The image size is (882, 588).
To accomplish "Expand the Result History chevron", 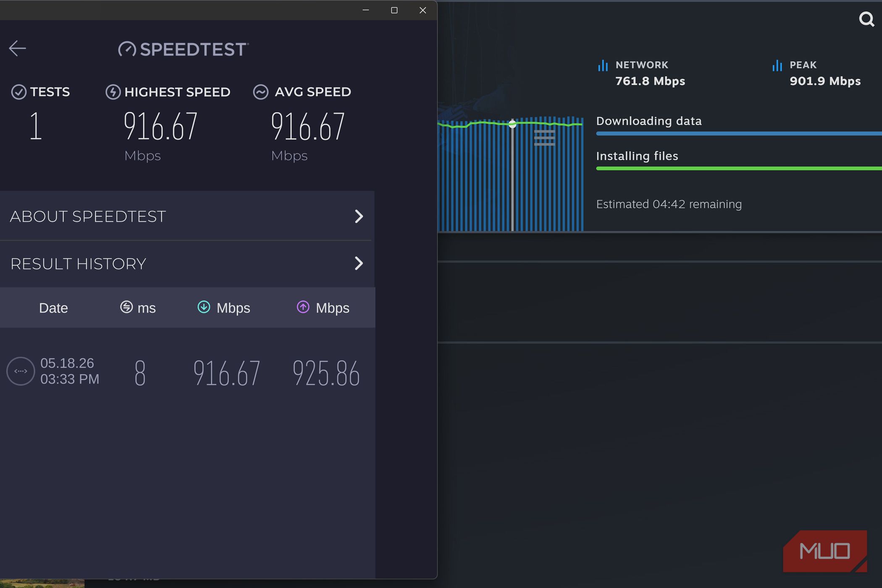I will (359, 263).
